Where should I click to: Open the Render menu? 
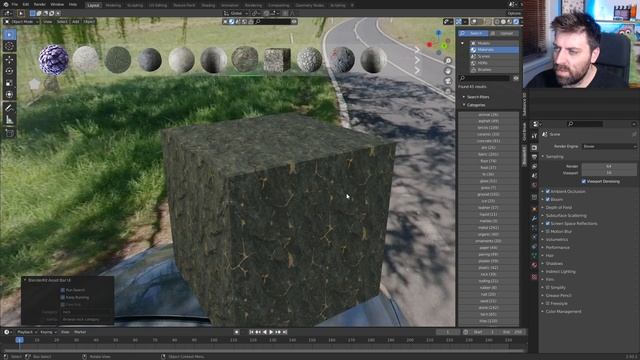point(40,4)
